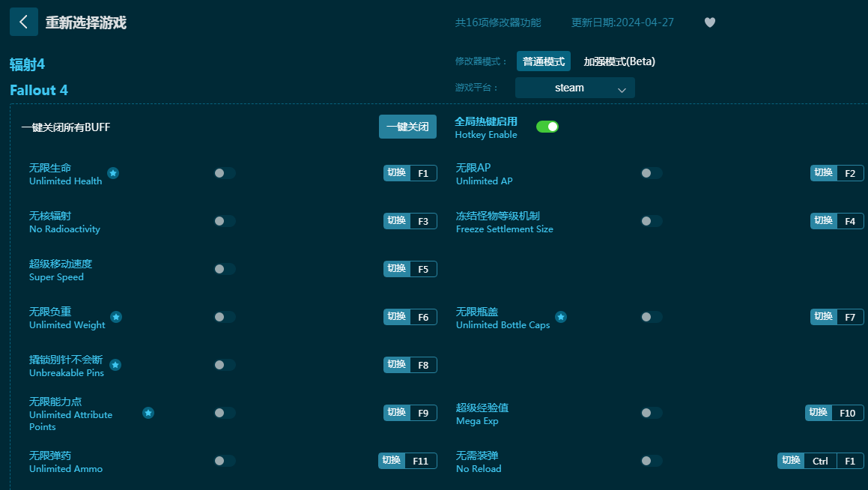
Task: Enable the Mega Exp toggle
Action: (652, 413)
